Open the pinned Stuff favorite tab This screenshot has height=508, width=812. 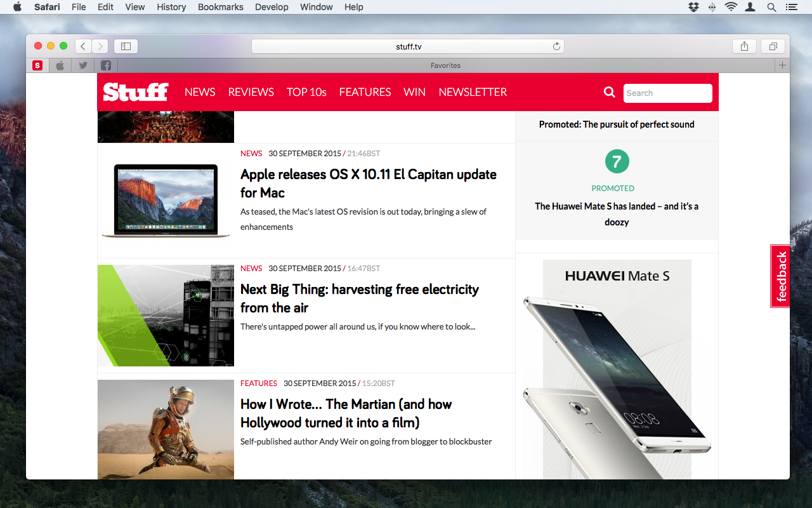(37, 65)
